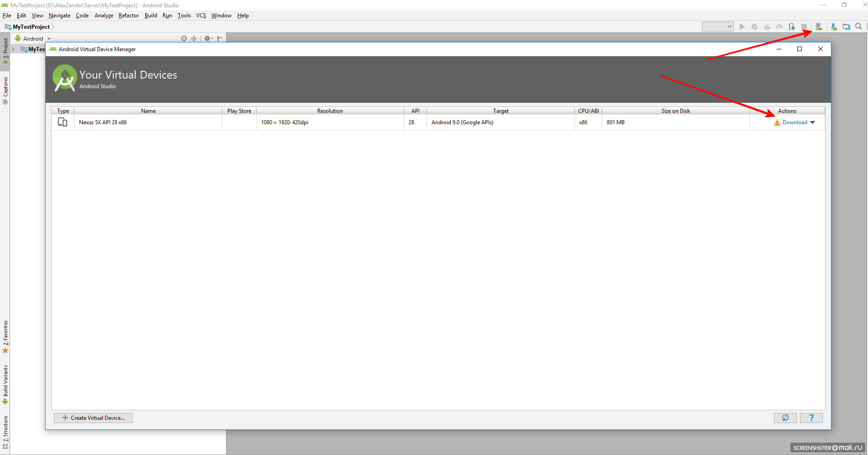Expand the MyTestProject tree node

13,49
